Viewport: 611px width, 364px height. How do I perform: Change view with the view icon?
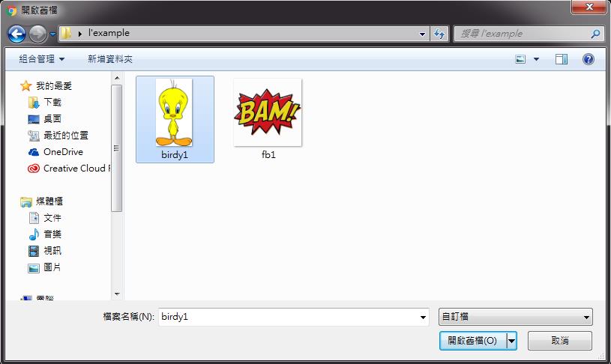(x=520, y=59)
